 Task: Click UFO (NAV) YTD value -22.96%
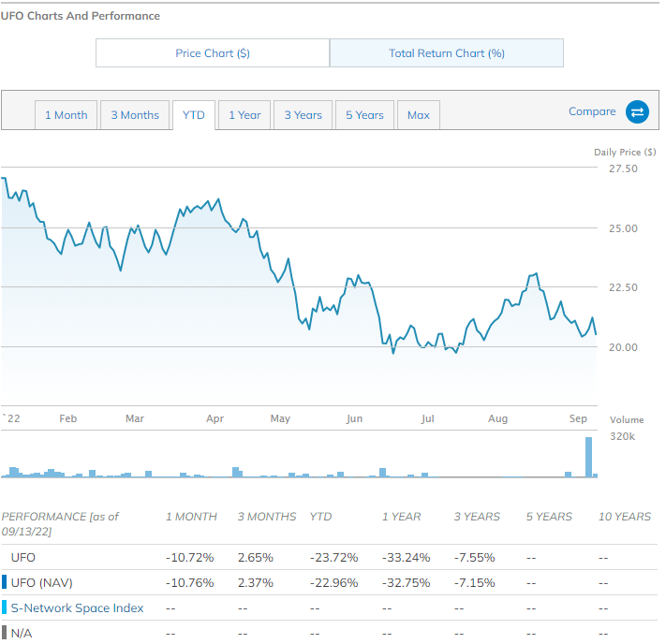click(x=334, y=582)
